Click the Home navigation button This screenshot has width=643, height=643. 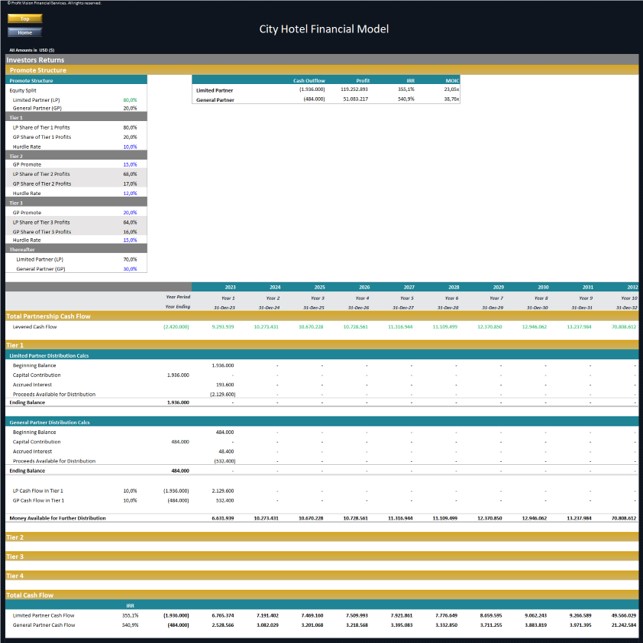(x=25, y=32)
